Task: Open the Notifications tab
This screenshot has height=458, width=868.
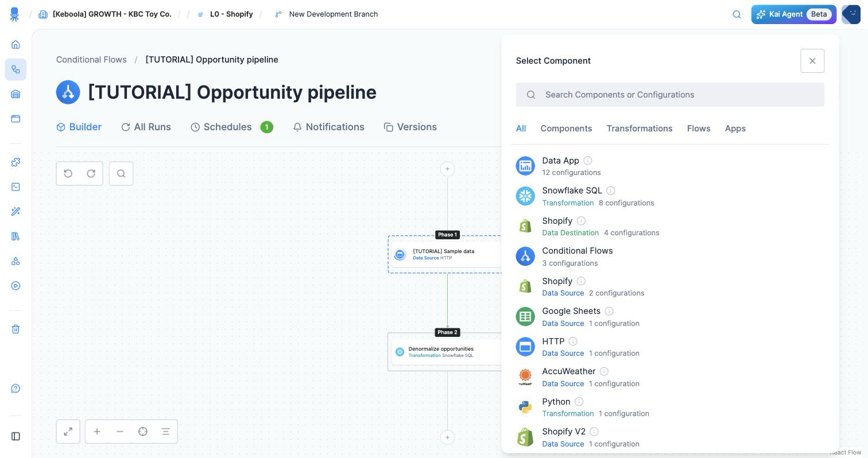Action: coord(328,127)
